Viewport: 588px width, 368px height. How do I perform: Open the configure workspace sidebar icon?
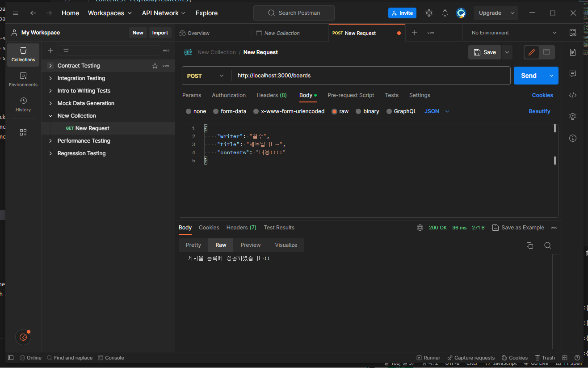[23, 132]
